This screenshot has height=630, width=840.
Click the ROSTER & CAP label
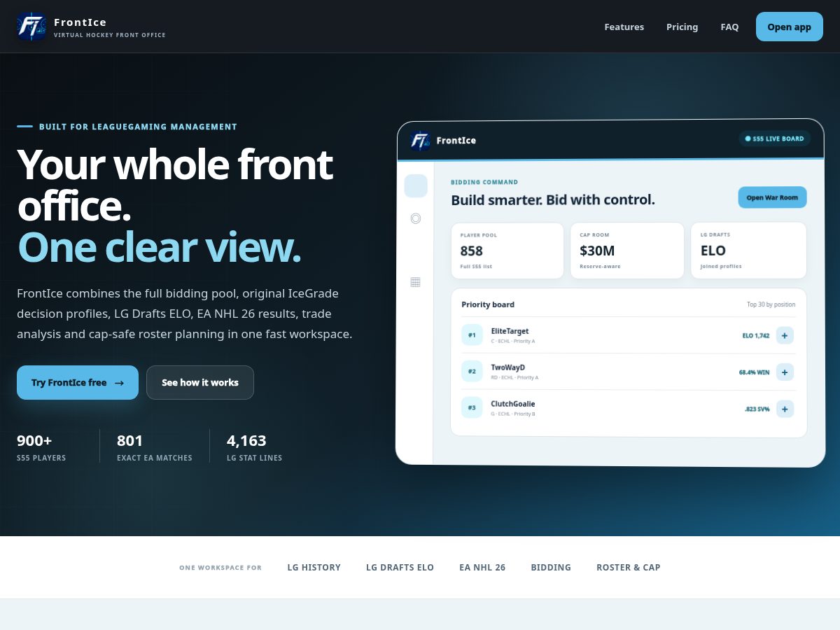pyautogui.click(x=628, y=567)
